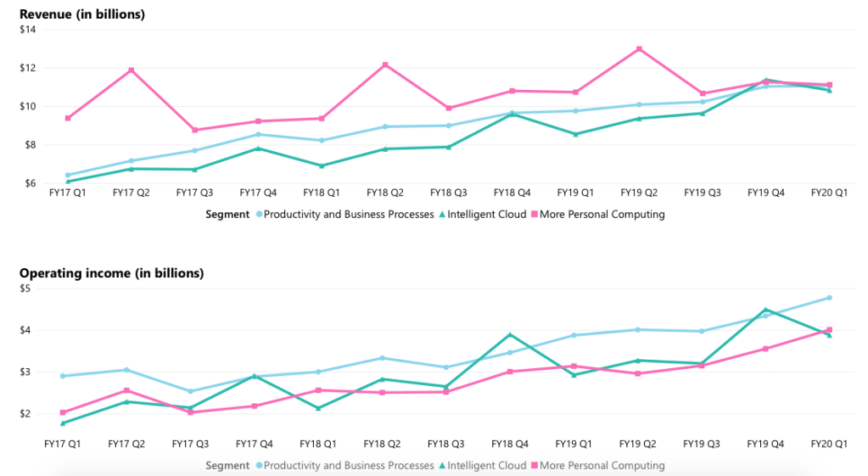Select FY18 Q2 axis label on revenue chart

385,193
